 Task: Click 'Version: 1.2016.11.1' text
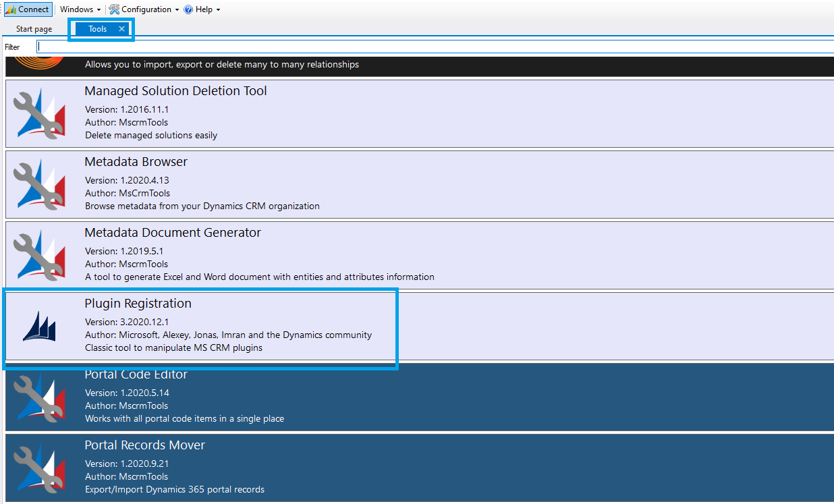coord(127,109)
